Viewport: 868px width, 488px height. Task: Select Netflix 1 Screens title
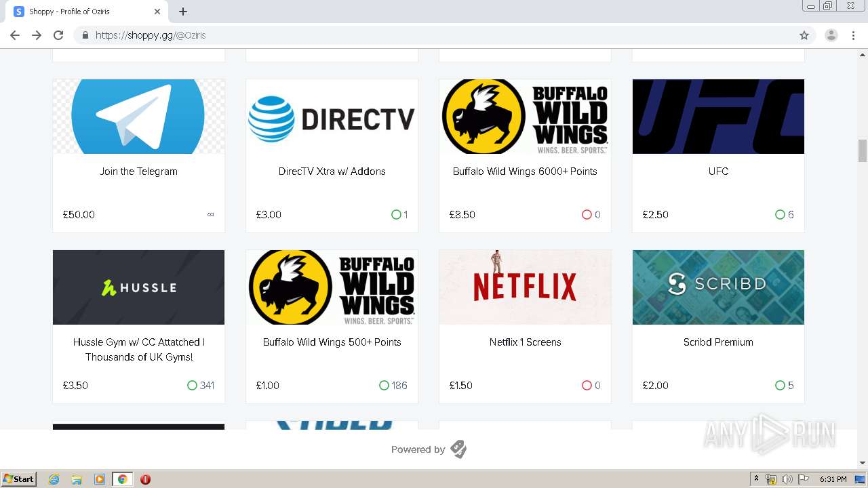tap(525, 342)
